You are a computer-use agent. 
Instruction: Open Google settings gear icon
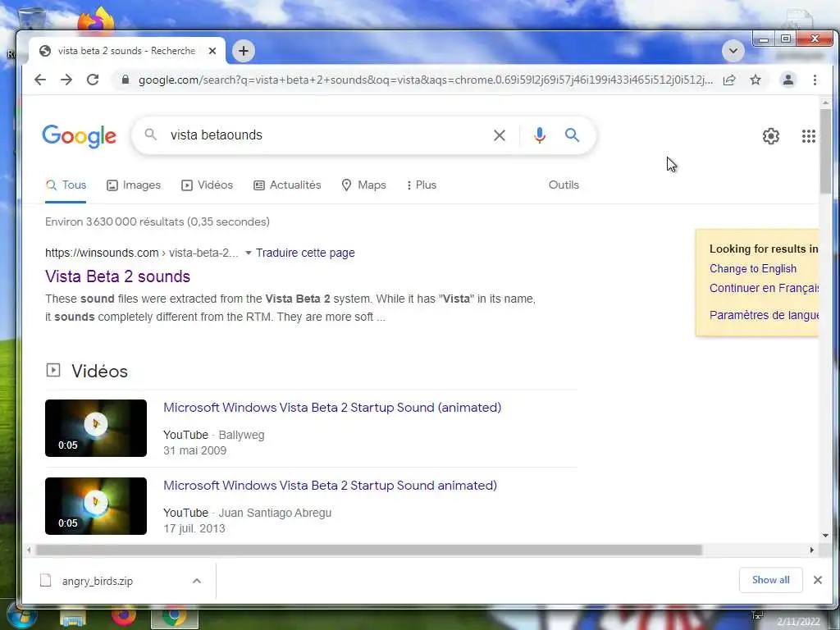(x=771, y=136)
